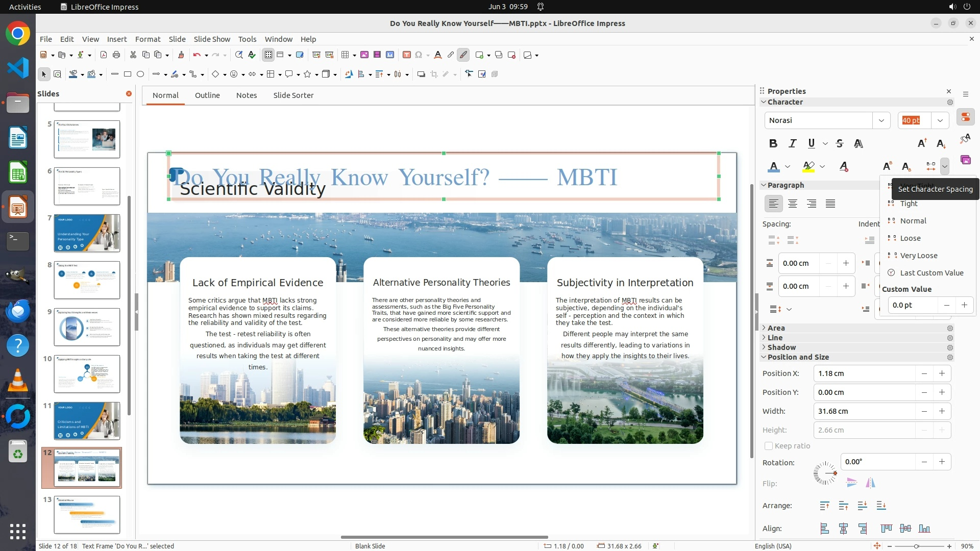This screenshot has height=551, width=980.
Task: Click the zoom slider in status bar
Action: click(916, 546)
